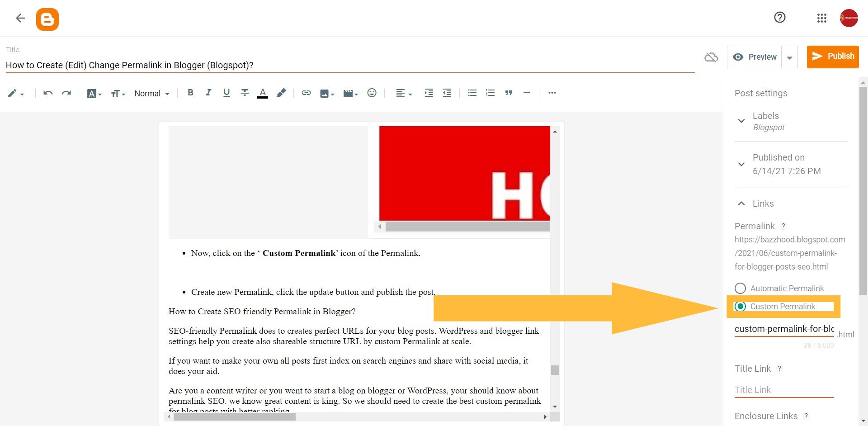
Task: Open the insert video dropdown
Action: coord(350,94)
